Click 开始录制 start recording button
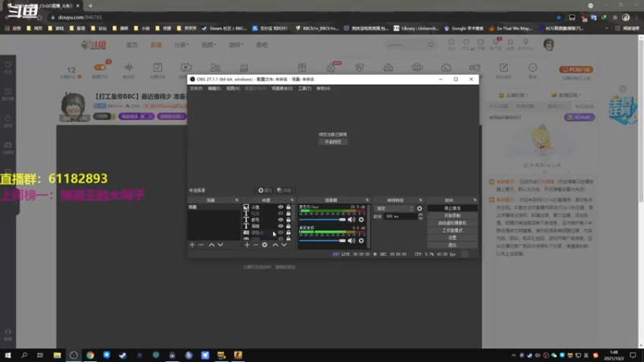 (452, 216)
